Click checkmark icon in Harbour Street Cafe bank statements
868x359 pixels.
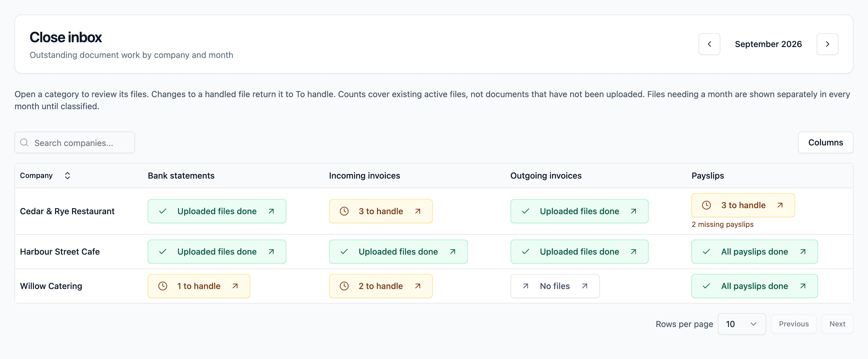(x=163, y=252)
